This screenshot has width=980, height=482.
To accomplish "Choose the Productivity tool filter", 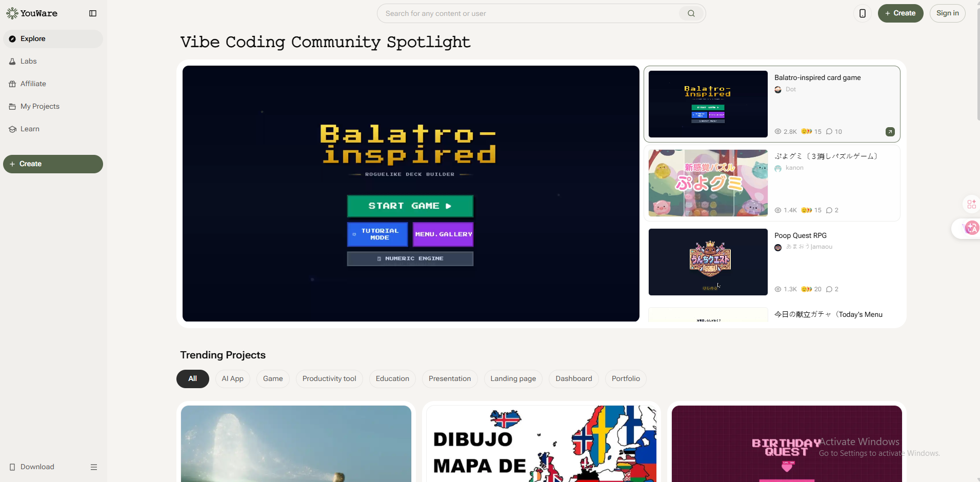I will click(x=329, y=379).
